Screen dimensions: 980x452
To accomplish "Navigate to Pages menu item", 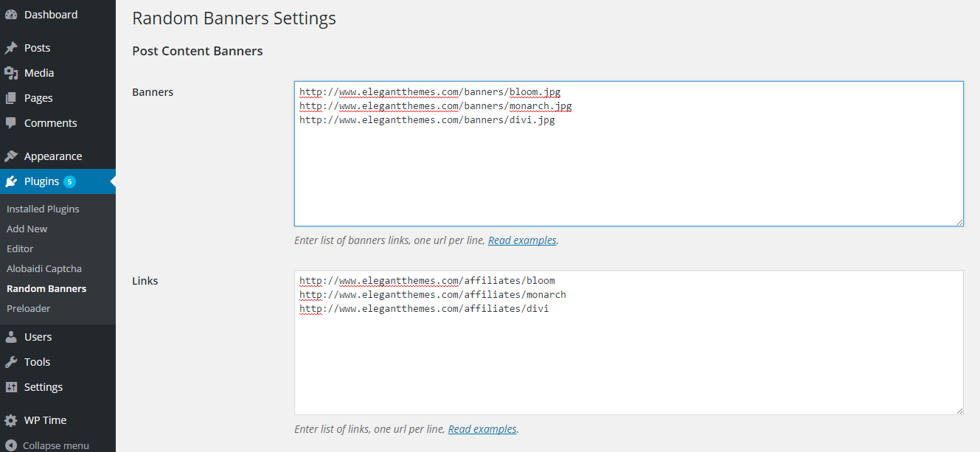I will click(58, 98).
